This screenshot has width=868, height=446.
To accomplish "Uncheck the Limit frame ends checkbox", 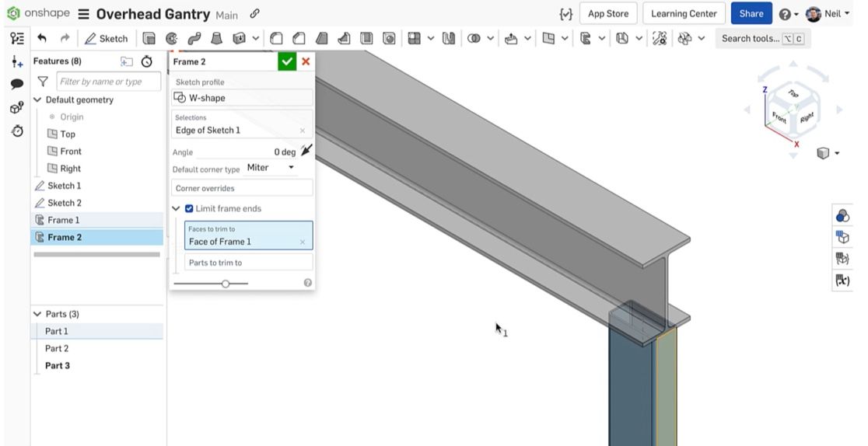I will click(x=189, y=208).
